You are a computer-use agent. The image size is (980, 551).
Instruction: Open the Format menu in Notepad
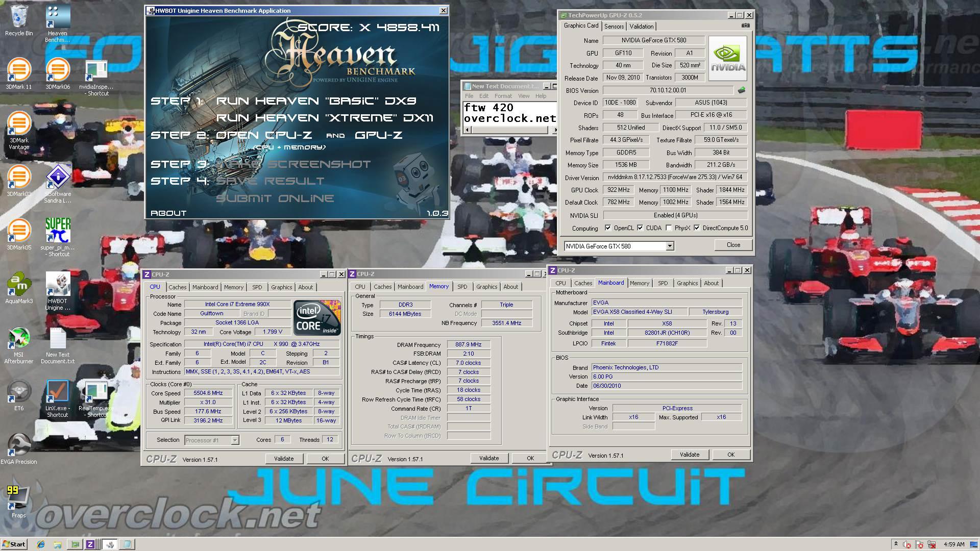point(503,96)
